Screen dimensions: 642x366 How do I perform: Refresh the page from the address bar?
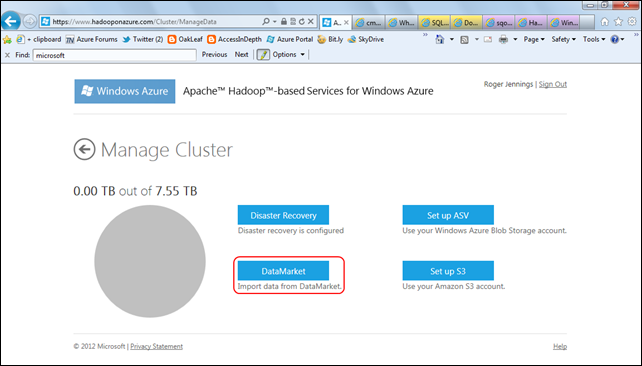[x=302, y=21]
